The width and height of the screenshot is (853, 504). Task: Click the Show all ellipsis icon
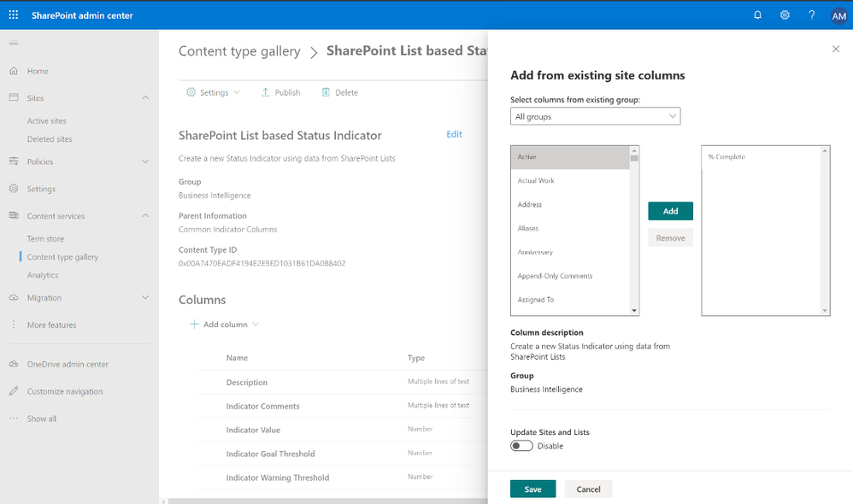14,418
